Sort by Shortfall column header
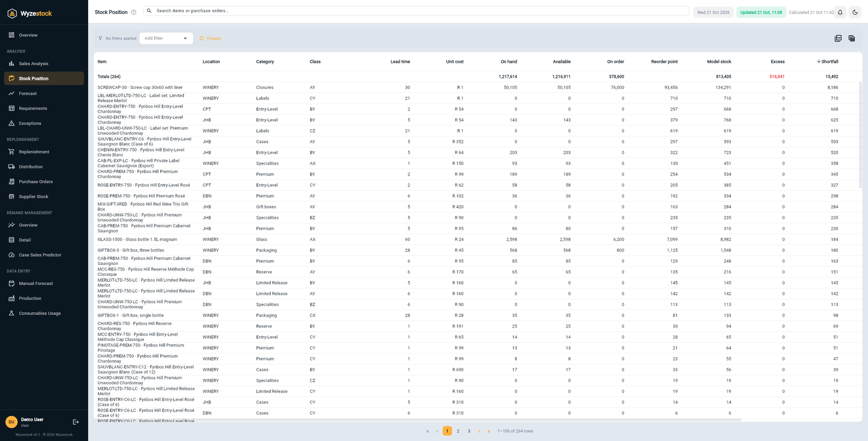Screen dimensions: 868x441 [x=827, y=62]
